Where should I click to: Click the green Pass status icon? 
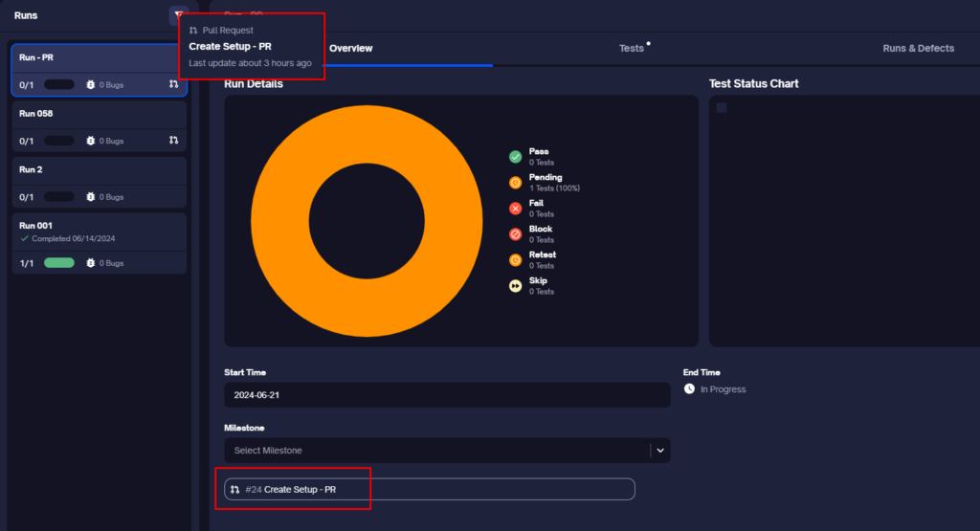(x=515, y=157)
